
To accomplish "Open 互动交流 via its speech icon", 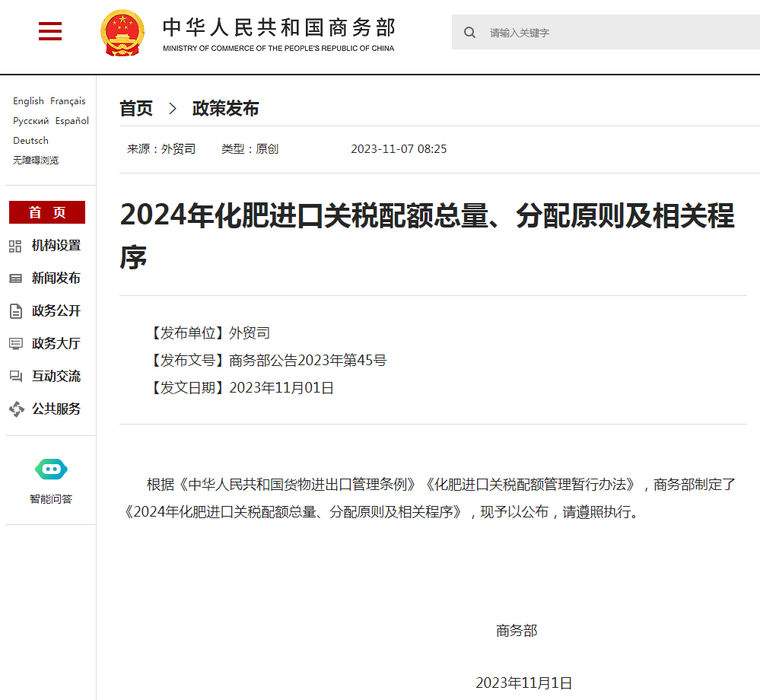I will [x=16, y=376].
